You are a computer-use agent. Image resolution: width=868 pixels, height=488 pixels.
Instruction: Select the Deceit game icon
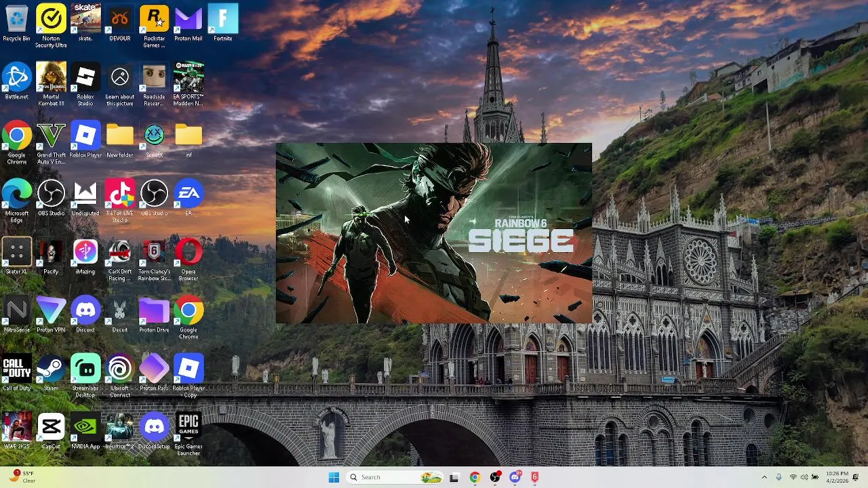coord(120,315)
